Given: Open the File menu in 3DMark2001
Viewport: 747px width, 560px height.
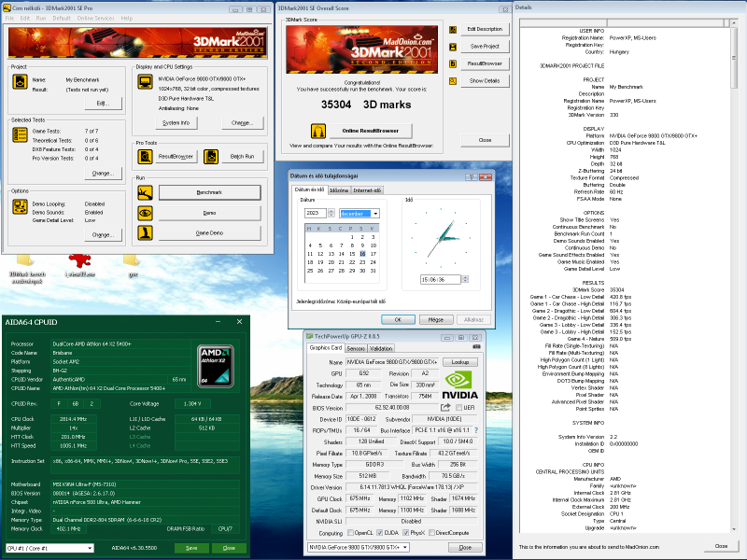Looking at the screenshot, I should click(x=9, y=18).
